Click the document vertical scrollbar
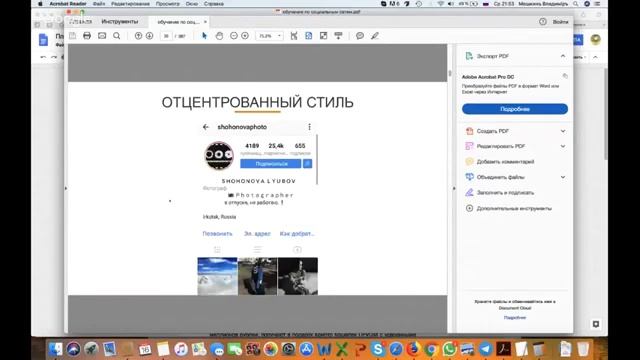The height and width of the screenshot is (360, 640). tap(450, 73)
